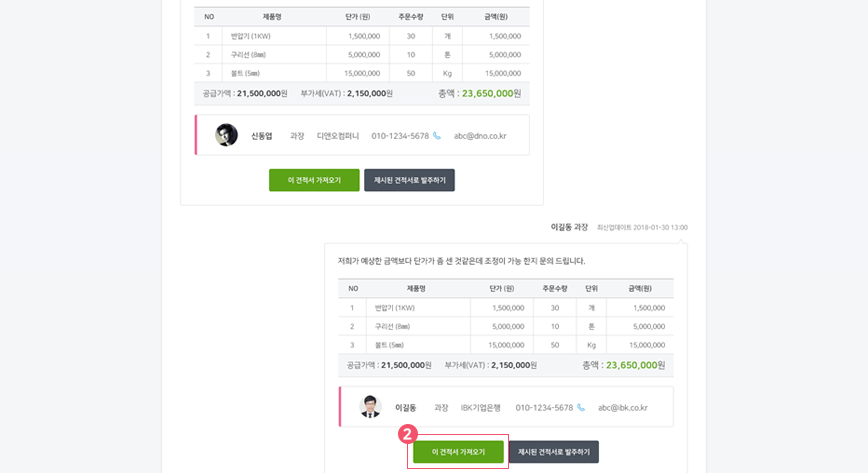
Task: Select 구리선 (8mm) row in upper table
Action: point(361,54)
